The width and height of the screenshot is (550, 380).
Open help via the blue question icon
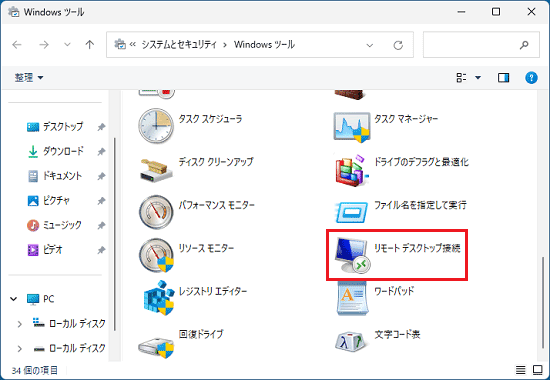pyautogui.click(x=531, y=78)
